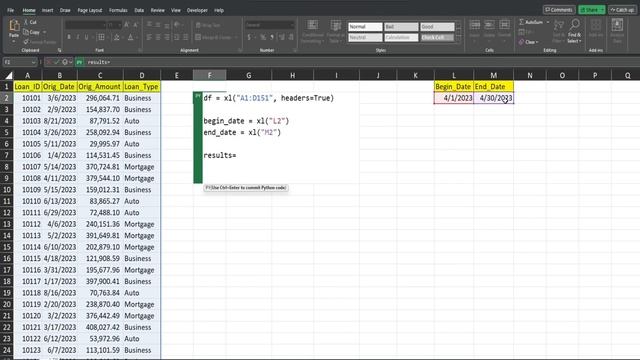Select column header F

click(209, 75)
